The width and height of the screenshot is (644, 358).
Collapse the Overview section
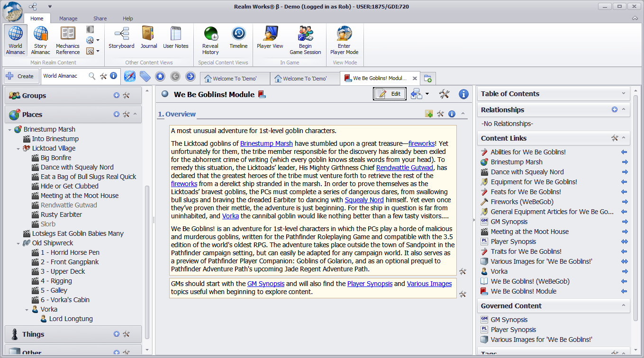pos(463,114)
